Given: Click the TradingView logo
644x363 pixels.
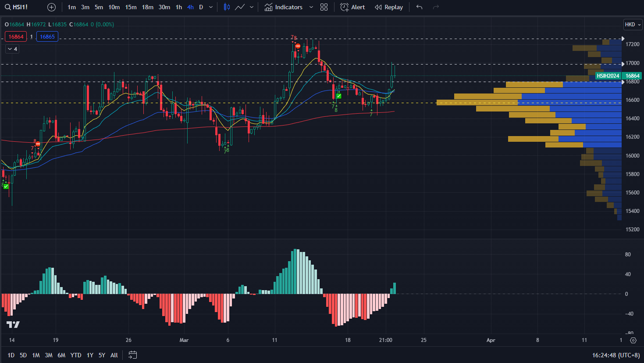Looking at the screenshot, I should coord(13,324).
